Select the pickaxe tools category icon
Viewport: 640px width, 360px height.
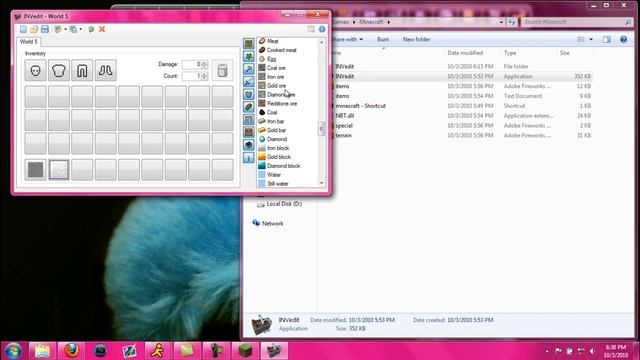[249, 69]
